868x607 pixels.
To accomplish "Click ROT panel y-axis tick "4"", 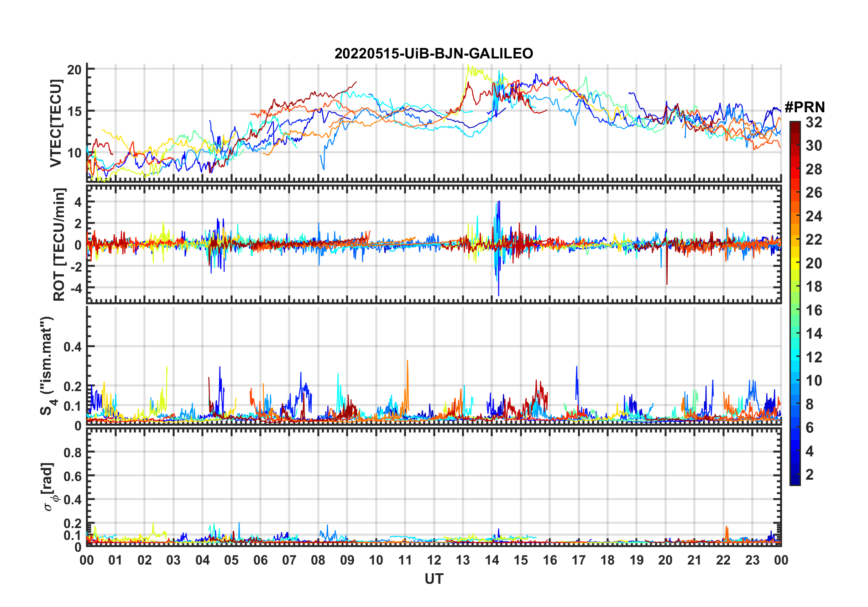I will point(78,202).
